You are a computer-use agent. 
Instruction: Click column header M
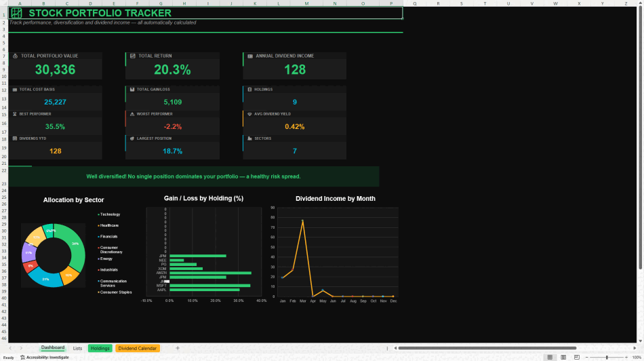(x=306, y=3)
